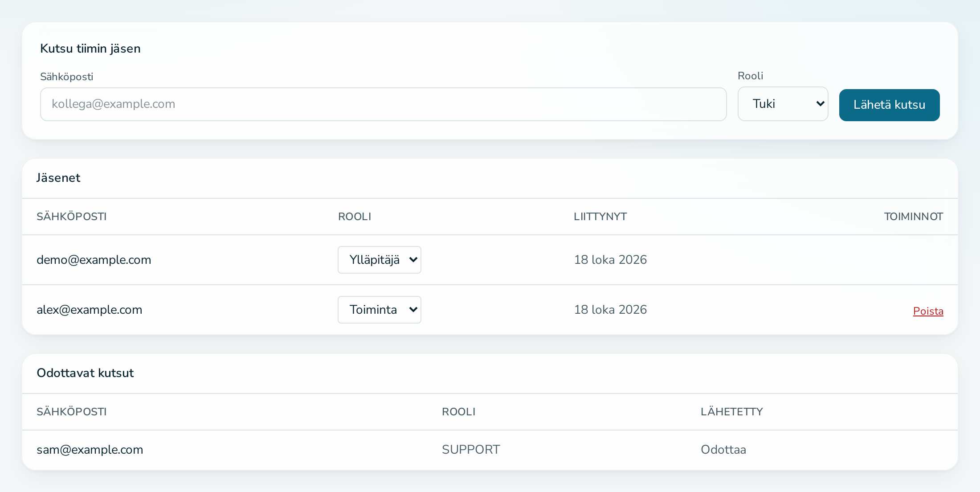Viewport: 980px width, 492px height.
Task: Select the demo@example.com email cell
Action: [x=94, y=260]
